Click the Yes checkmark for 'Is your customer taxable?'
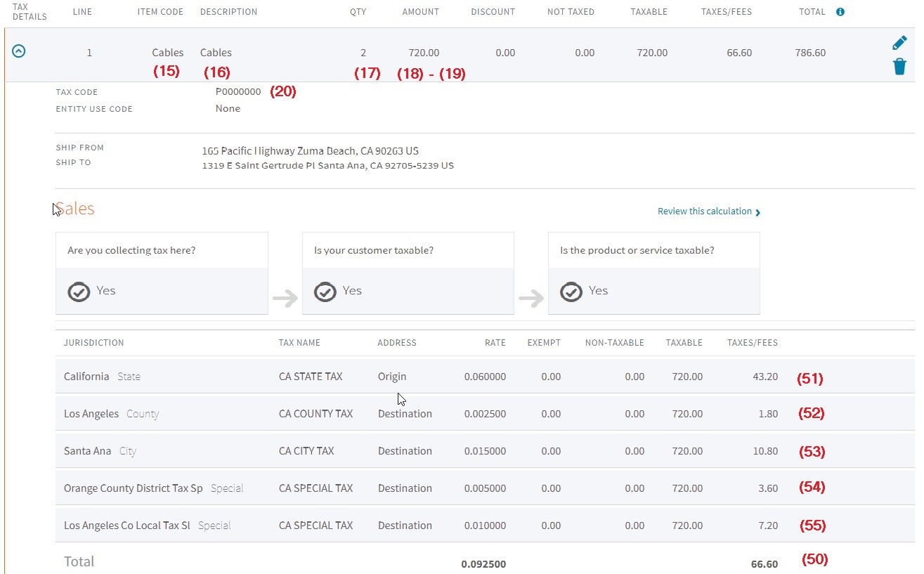The height and width of the screenshot is (574, 924). tap(325, 291)
